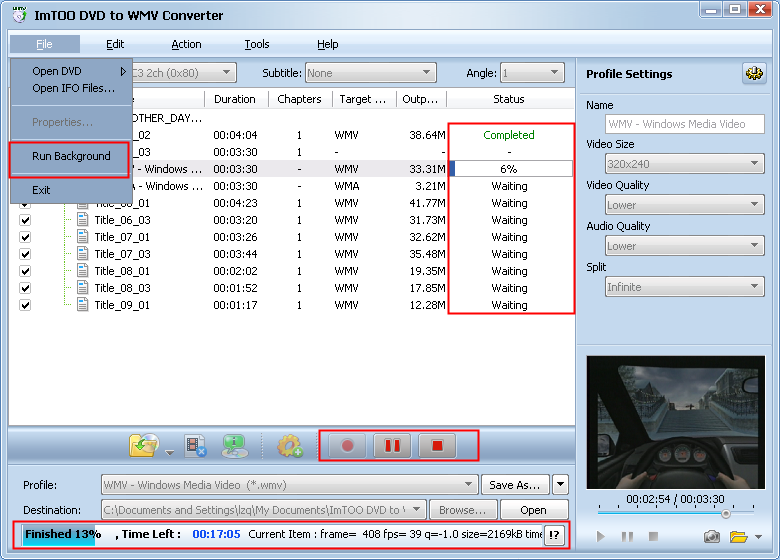Click the remove clip film icon

point(195,446)
